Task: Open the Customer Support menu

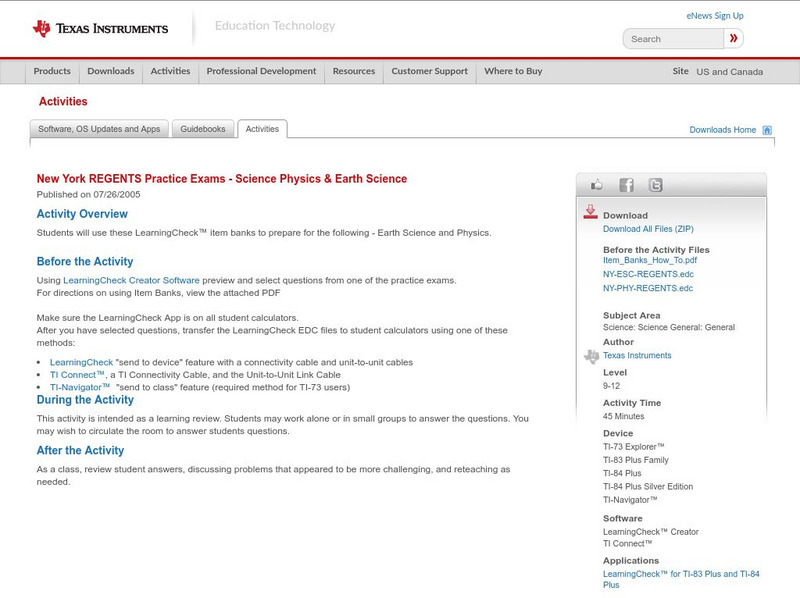Action: click(x=428, y=71)
